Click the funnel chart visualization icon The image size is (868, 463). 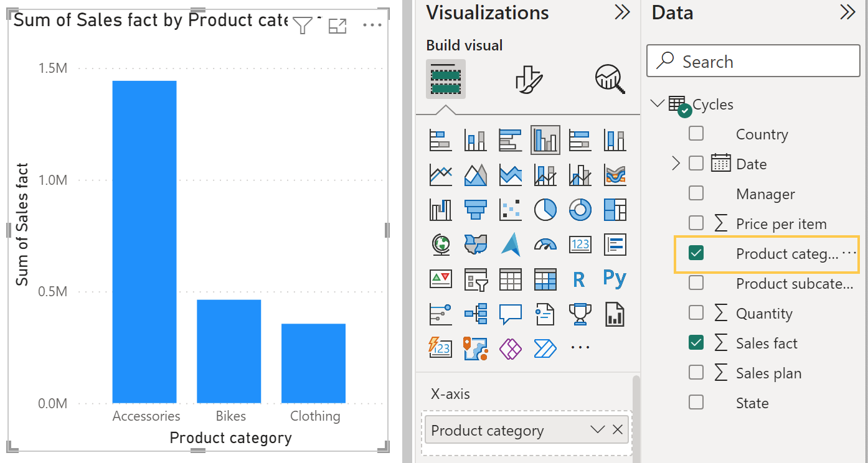click(476, 210)
